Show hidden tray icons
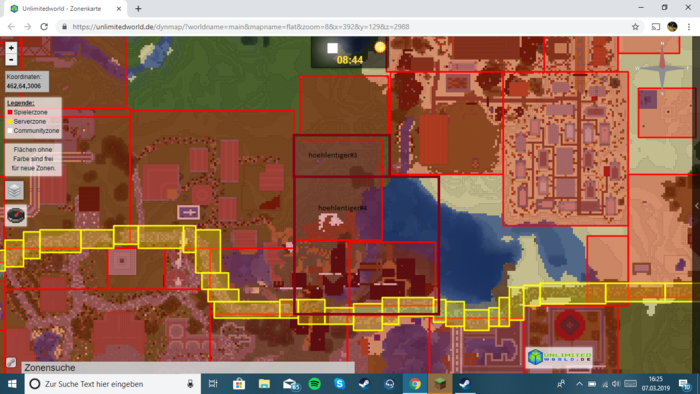 [x=579, y=384]
